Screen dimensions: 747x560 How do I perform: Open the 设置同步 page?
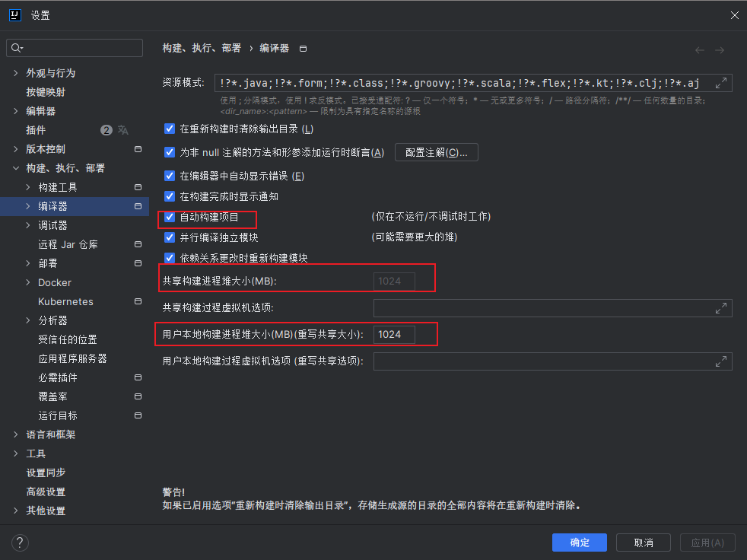[46, 473]
